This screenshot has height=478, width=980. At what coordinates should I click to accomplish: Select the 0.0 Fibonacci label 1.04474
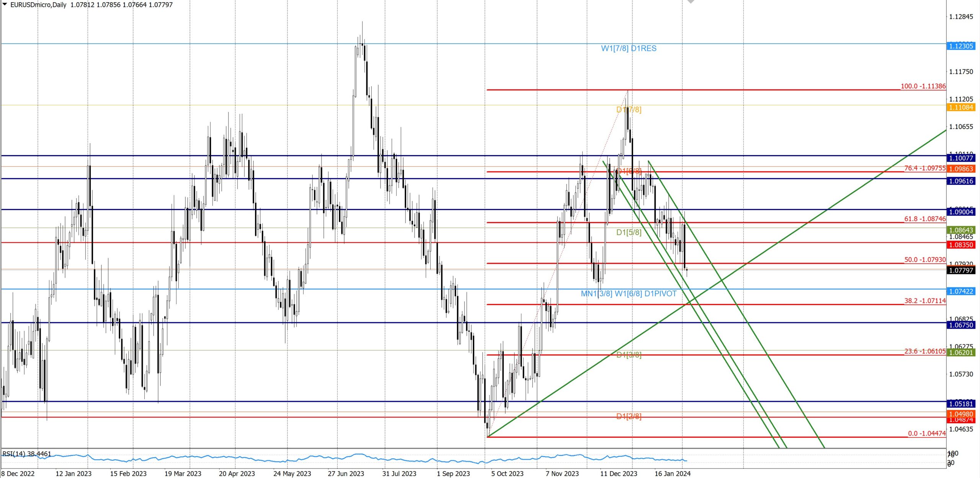click(x=926, y=433)
